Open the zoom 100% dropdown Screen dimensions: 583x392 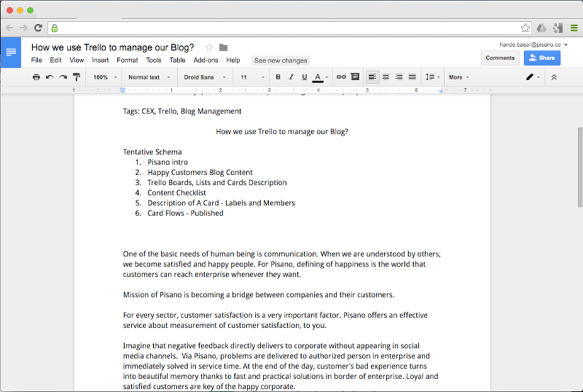point(105,77)
